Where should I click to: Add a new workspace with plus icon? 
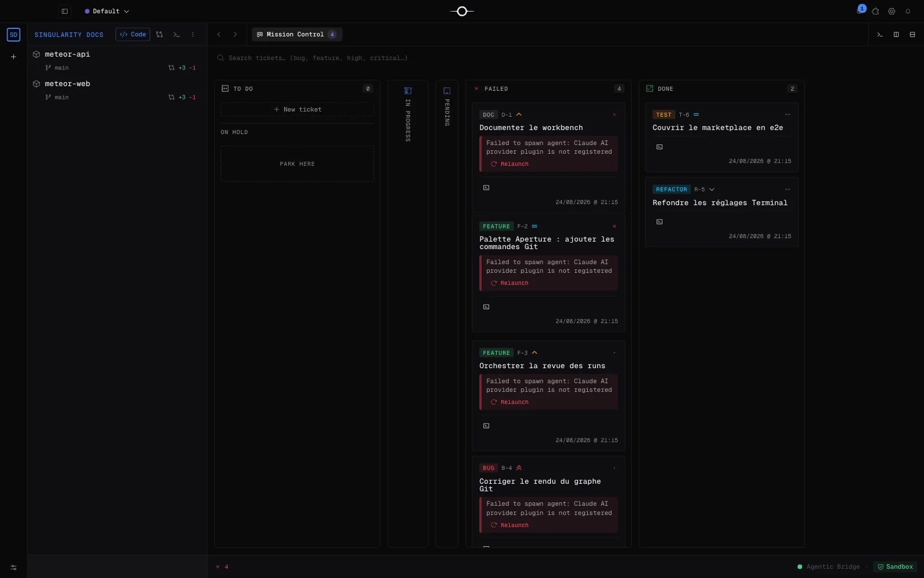click(x=13, y=57)
